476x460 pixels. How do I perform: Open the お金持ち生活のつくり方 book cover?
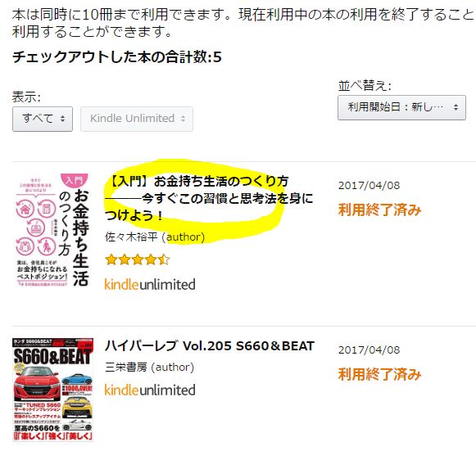(x=52, y=231)
